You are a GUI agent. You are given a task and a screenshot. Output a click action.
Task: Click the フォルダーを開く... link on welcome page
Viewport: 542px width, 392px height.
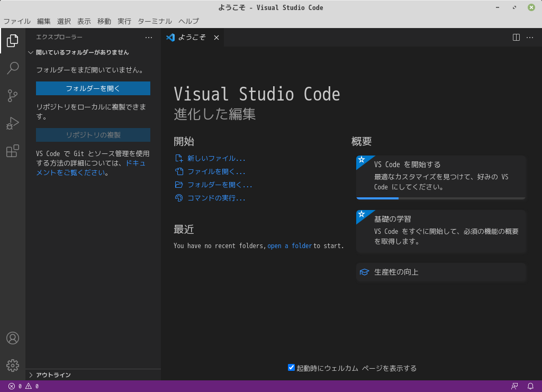(x=220, y=185)
